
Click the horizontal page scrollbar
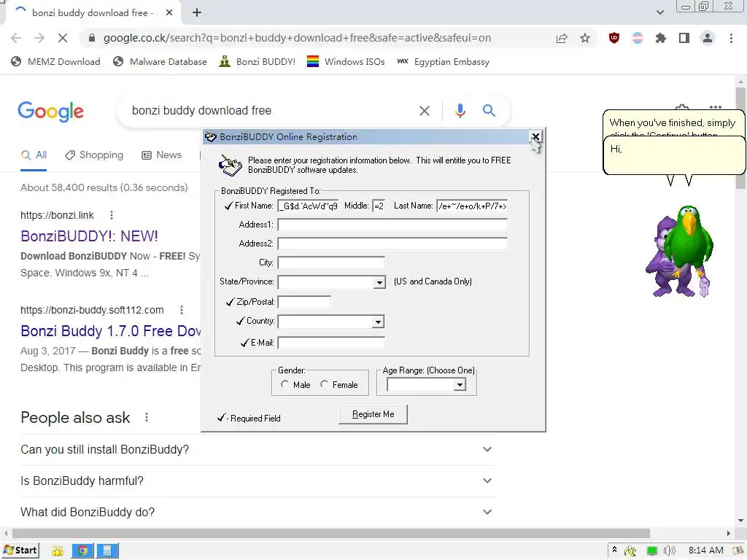pos(331,533)
